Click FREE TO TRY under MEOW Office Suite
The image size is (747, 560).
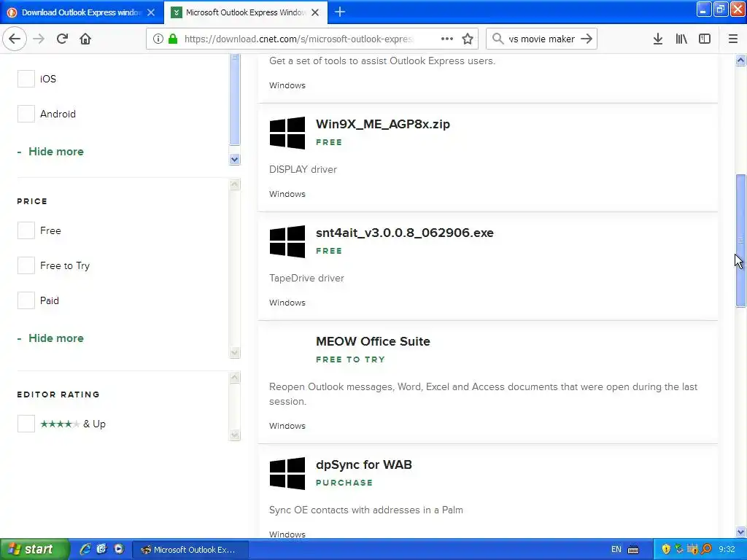coord(350,359)
